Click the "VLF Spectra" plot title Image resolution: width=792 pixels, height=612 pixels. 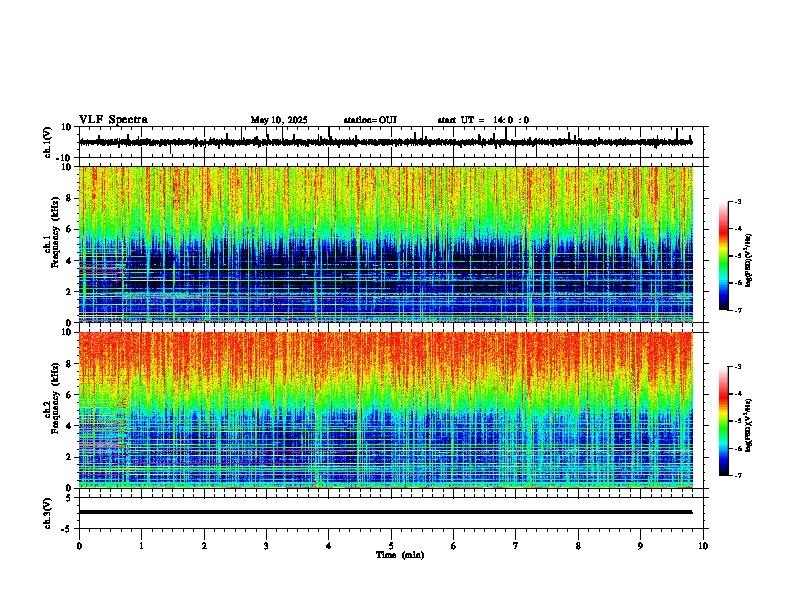tap(113, 120)
